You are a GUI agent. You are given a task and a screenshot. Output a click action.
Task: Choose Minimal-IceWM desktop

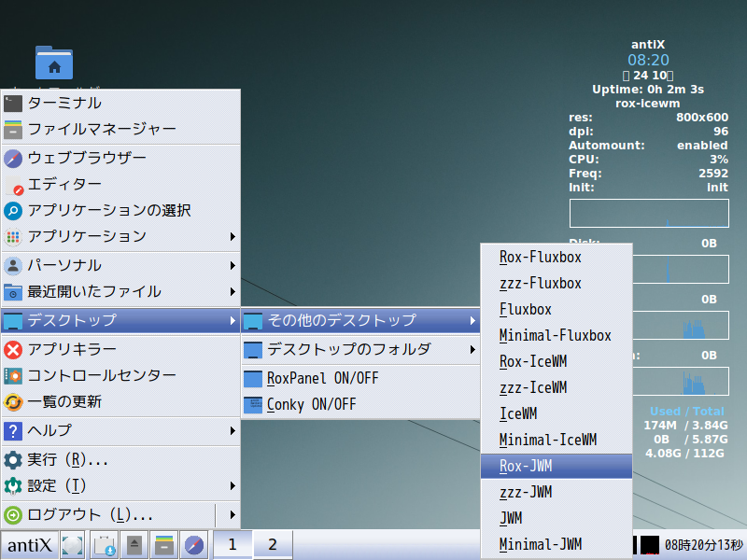[557, 440]
